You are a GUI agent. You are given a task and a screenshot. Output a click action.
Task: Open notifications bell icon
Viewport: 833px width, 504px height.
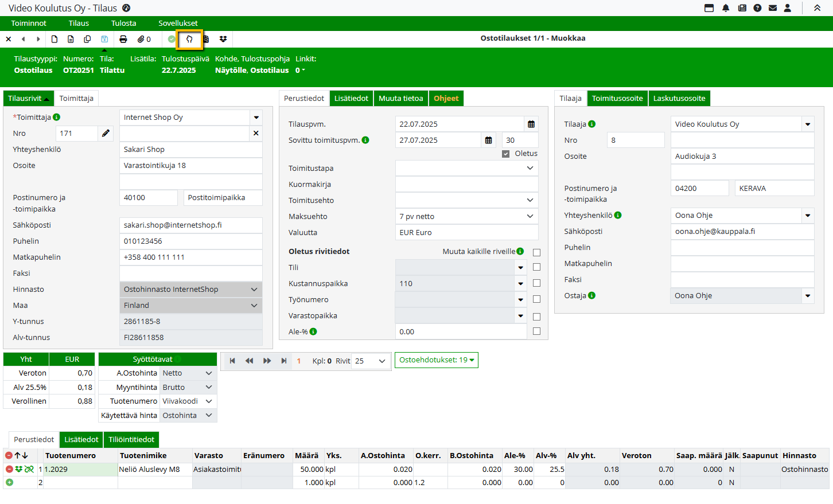726,8
